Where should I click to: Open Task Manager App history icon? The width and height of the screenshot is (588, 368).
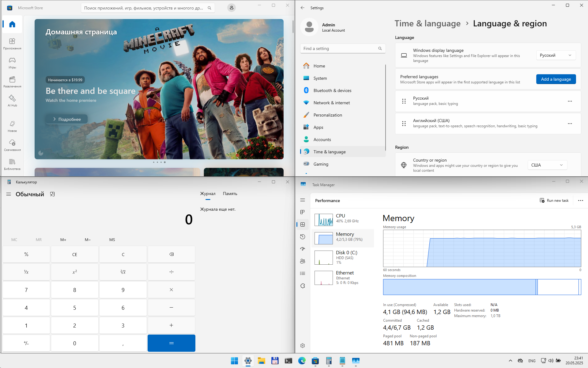[x=303, y=237]
